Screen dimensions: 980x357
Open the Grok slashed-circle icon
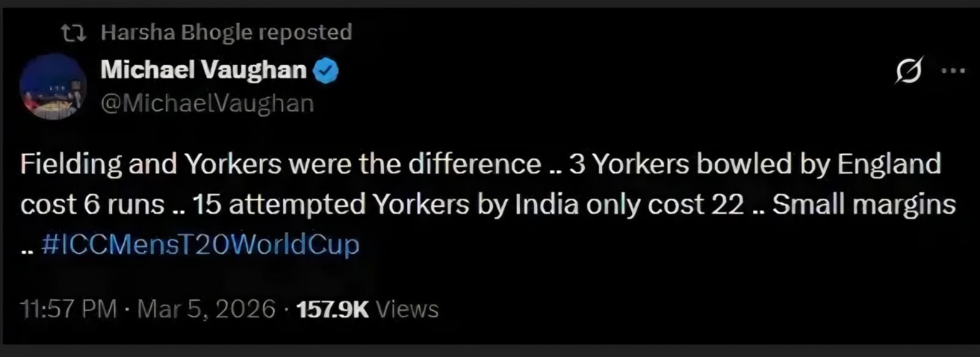click(x=908, y=70)
